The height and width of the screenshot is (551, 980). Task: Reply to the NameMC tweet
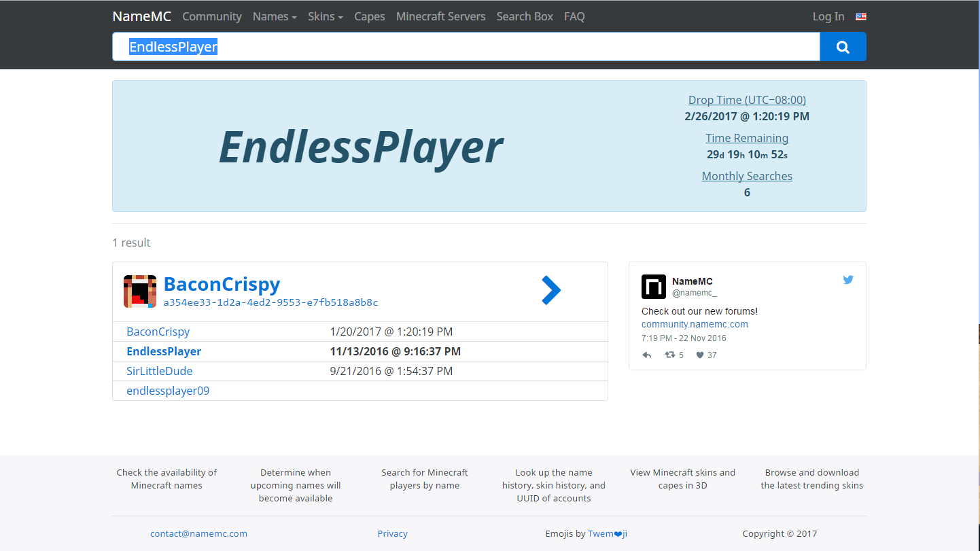pos(647,355)
